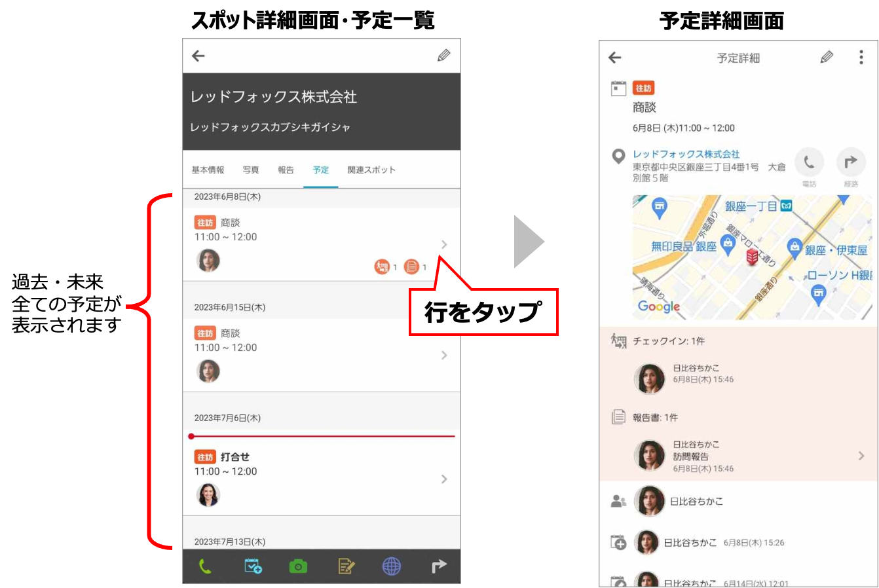Tap the 往訪 tag in the 予定詳細 header
The width and height of the screenshot is (879, 588).
(x=643, y=88)
